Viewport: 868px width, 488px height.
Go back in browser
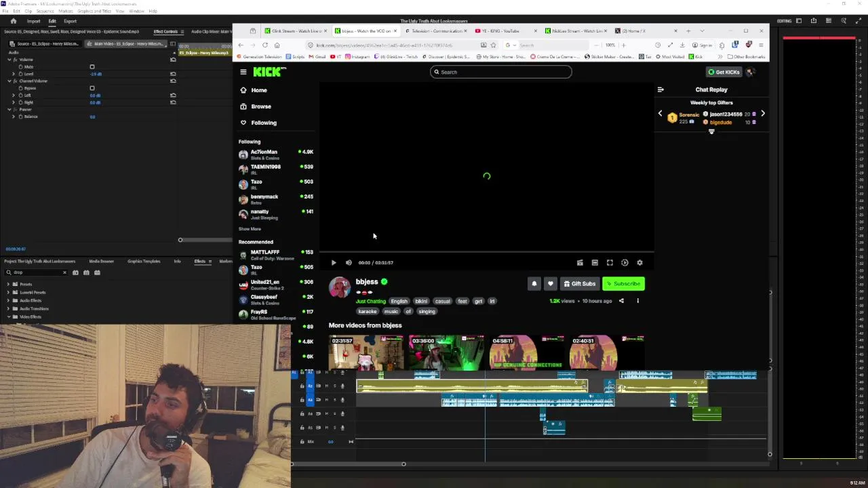point(241,45)
